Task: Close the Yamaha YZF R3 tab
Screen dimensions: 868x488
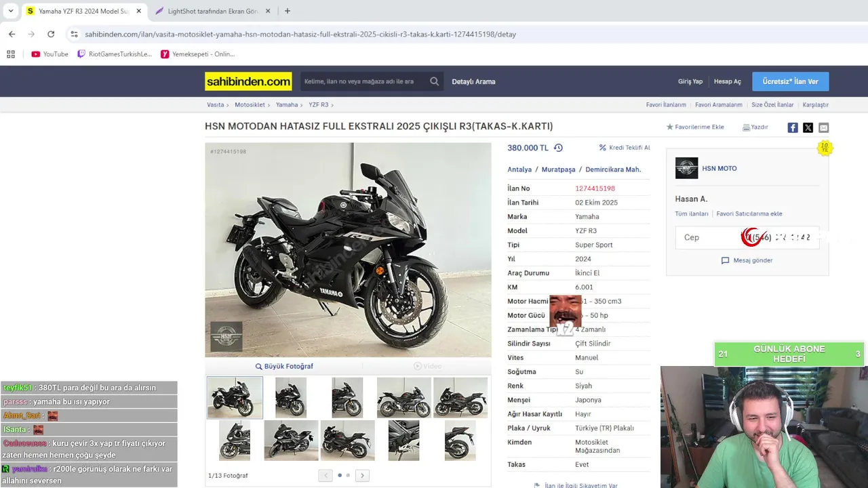Action: click(x=139, y=11)
